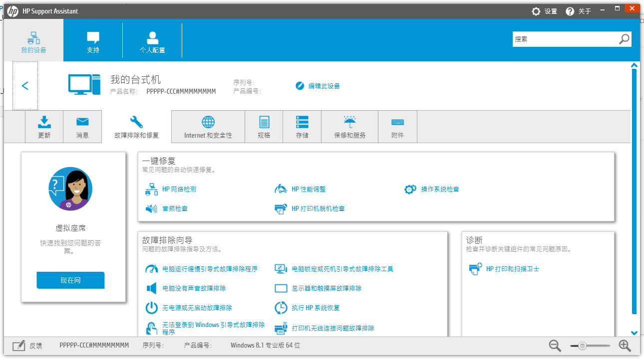The image size is (644, 359).
Task: Open the 反馈 feedback icon
Action: click(19, 345)
